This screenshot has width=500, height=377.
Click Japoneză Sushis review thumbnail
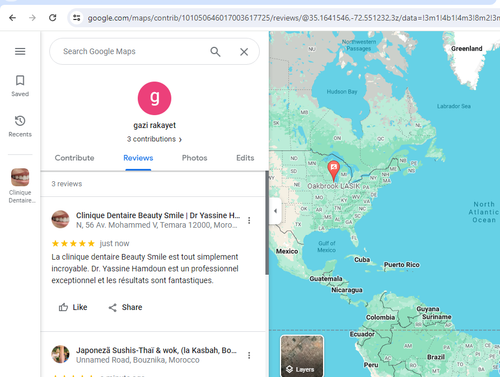(60, 354)
